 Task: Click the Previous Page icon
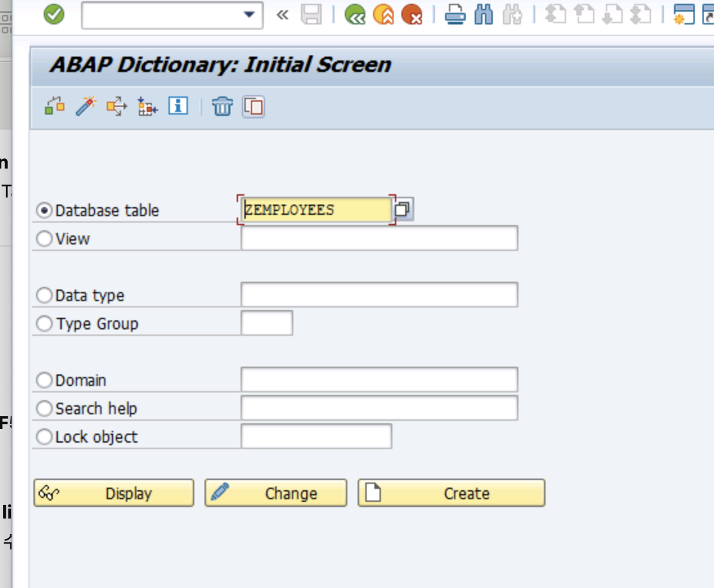point(584,15)
